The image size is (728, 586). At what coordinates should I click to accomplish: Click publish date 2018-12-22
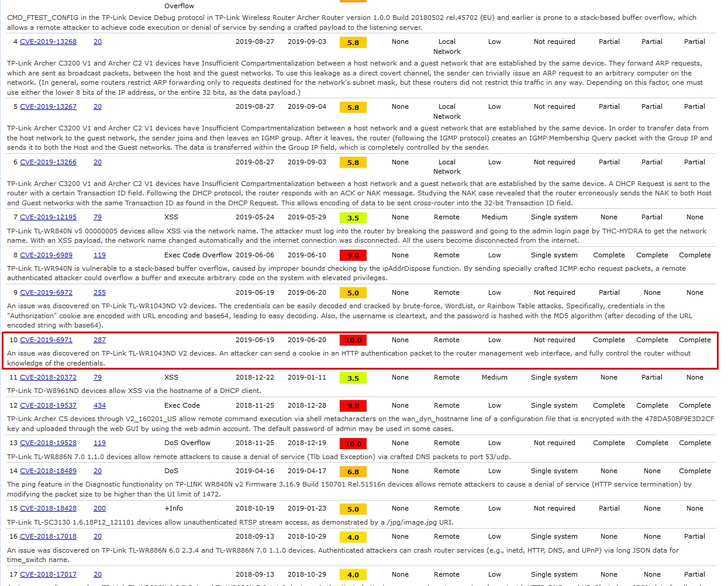pos(255,377)
